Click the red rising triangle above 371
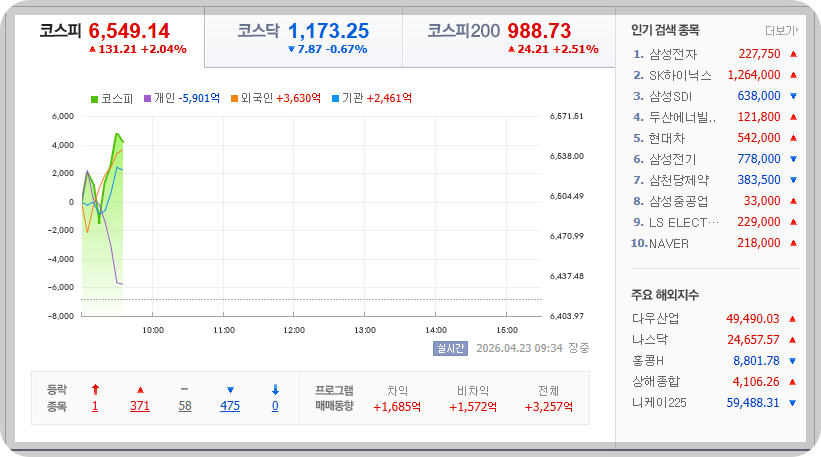 tap(140, 390)
